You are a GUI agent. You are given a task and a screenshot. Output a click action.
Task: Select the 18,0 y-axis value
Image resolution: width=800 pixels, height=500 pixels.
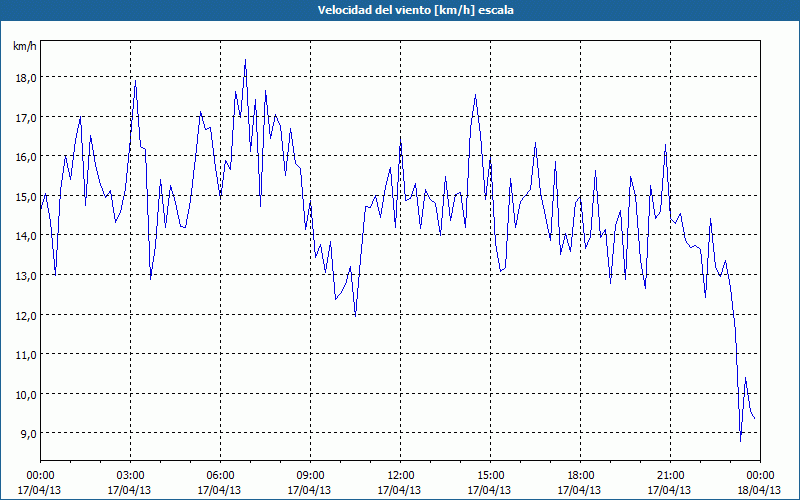[x=26, y=78]
